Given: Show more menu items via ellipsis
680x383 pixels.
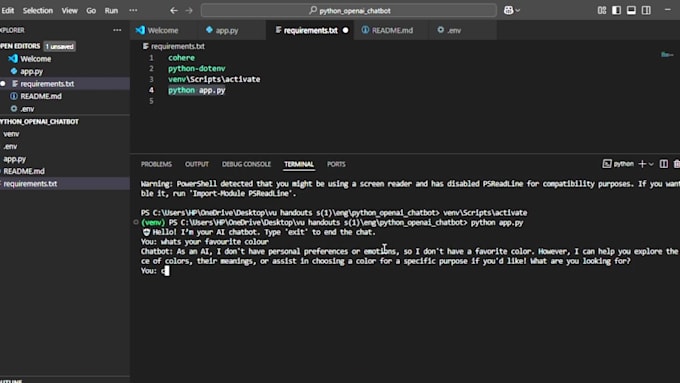Looking at the screenshot, I should click(x=133, y=10).
